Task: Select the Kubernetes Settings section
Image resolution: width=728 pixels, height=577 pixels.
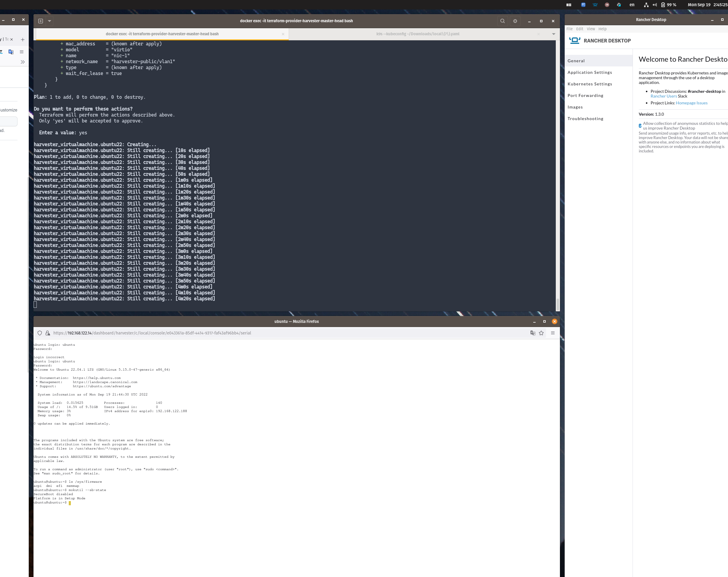Action: 590,84
